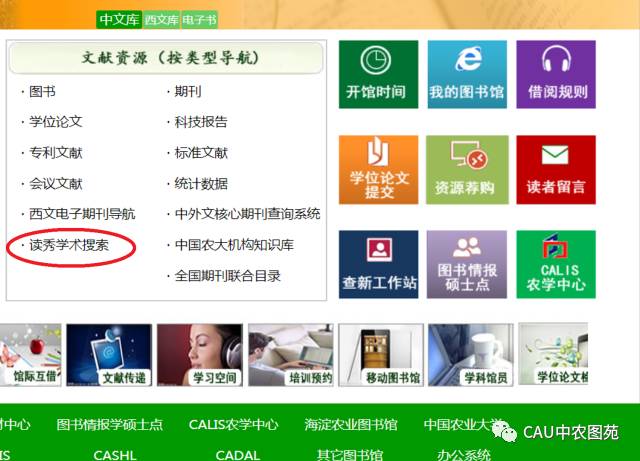Click the 移动图书馆 thumbnail
The image size is (640, 461).
pos(381,355)
